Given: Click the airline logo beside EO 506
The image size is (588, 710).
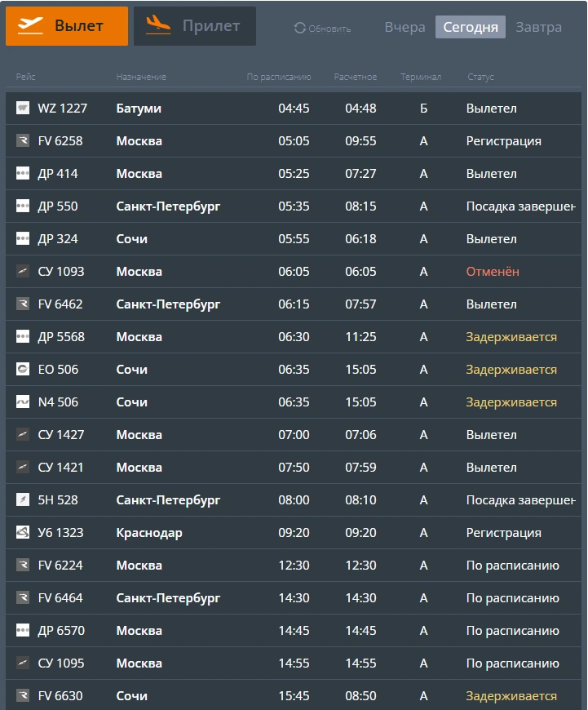Looking at the screenshot, I should click(23, 369).
